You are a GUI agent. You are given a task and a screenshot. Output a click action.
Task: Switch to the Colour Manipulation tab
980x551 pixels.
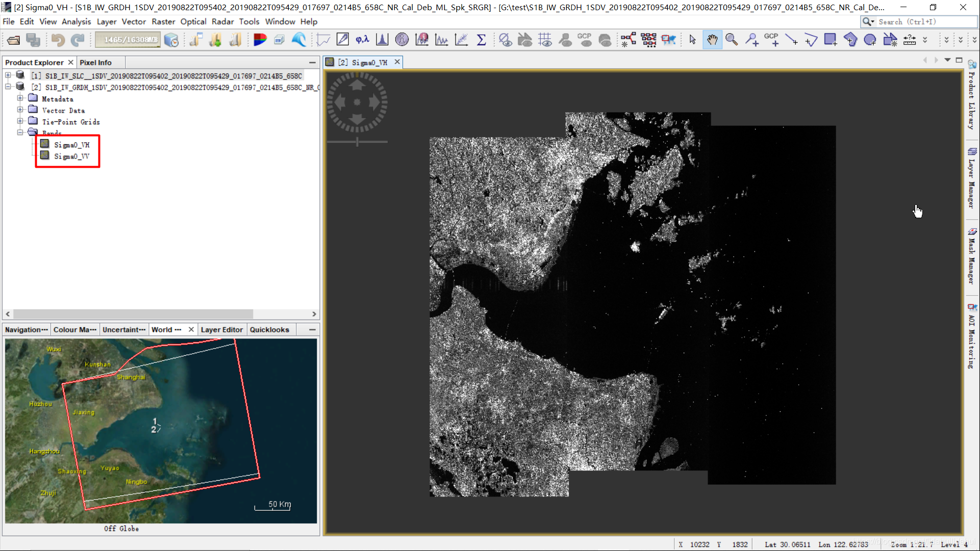[x=74, y=330]
